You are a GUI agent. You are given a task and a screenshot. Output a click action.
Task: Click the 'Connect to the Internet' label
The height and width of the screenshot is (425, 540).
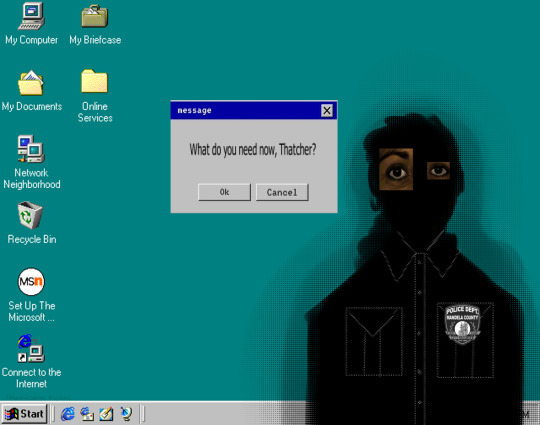(31, 378)
